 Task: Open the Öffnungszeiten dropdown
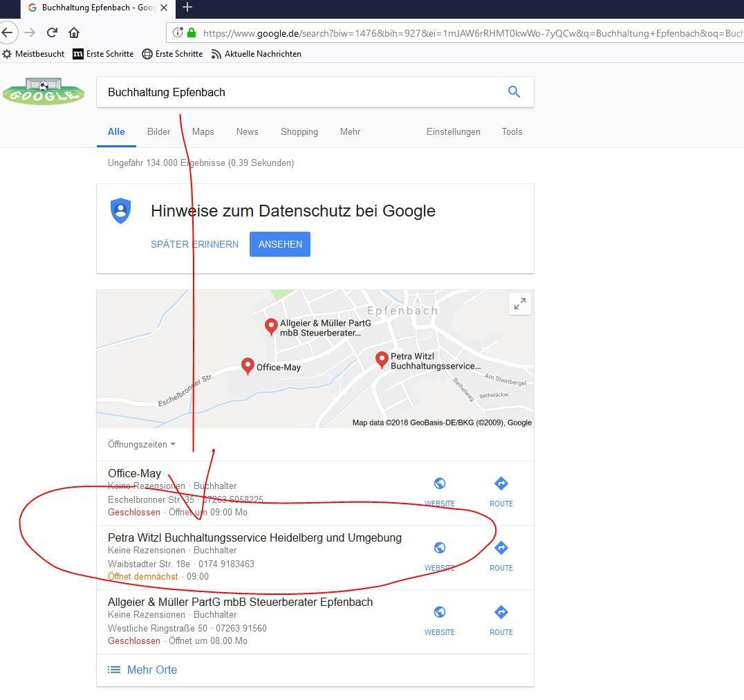(141, 445)
